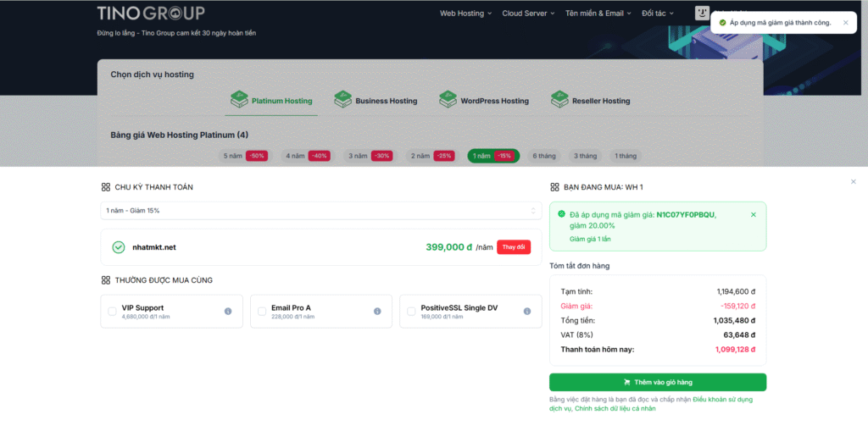The image size is (868, 431).
Task: Dismiss the success notification toast
Action: point(845,23)
